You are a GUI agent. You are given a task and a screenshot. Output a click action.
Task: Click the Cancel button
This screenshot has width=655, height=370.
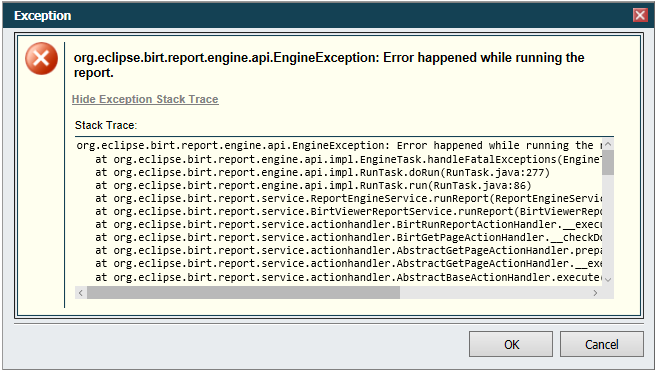coord(602,344)
